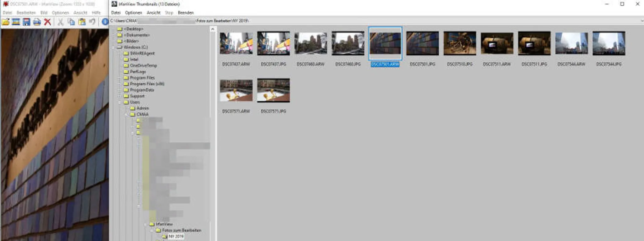Open Hilfe menu in viewer window

point(96,13)
